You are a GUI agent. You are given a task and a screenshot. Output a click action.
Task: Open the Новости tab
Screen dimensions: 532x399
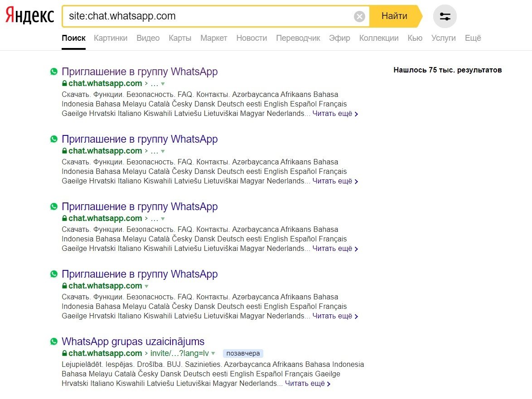(x=251, y=38)
